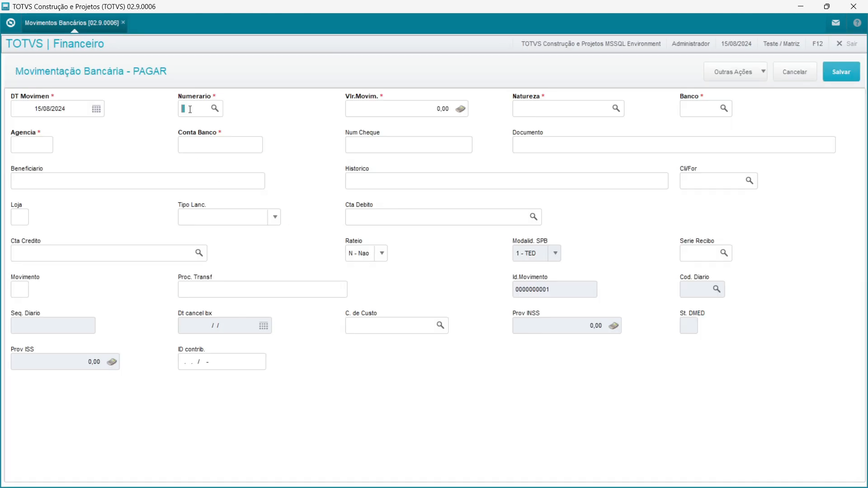The image size is (868, 488).
Task: Open Cli/For search lookup icon
Action: pyautogui.click(x=749, y=181)
